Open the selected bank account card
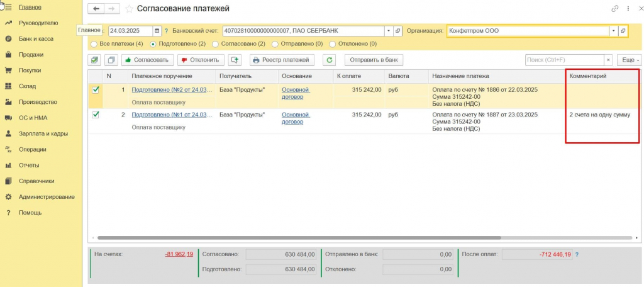Viewport: 644px width, 287px height. click(397, 31)
